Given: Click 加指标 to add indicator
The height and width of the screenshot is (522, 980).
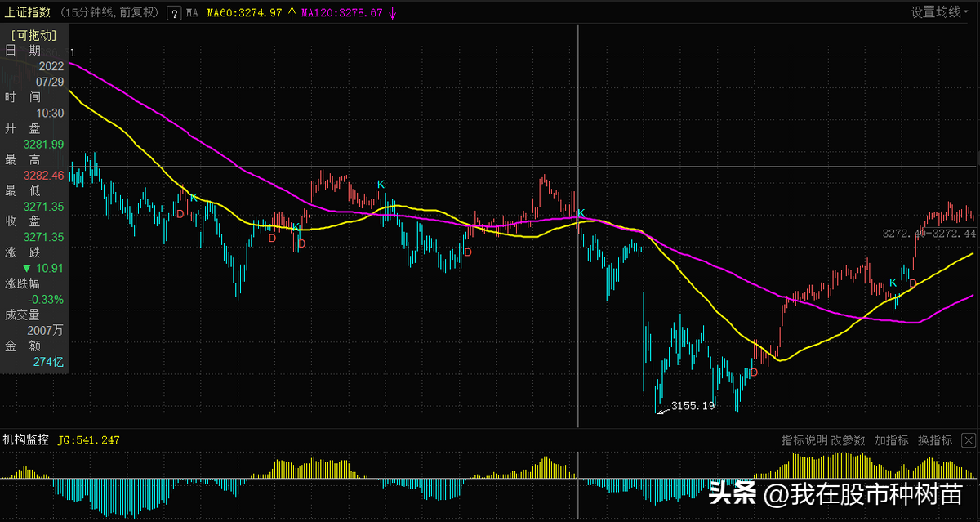Looking at the screenshot, I should (x=891, y=440).
